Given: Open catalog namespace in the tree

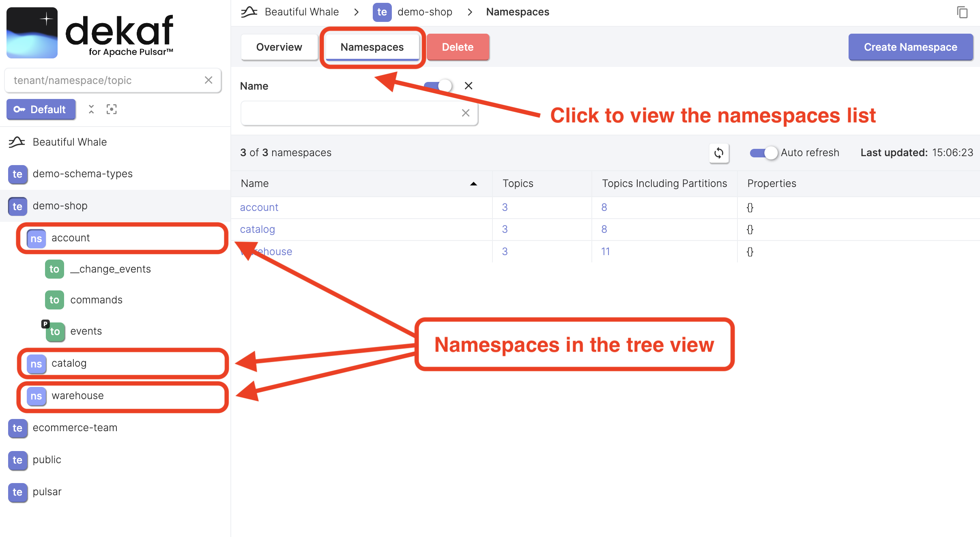Looking at the screenshot, I should 69,363.
